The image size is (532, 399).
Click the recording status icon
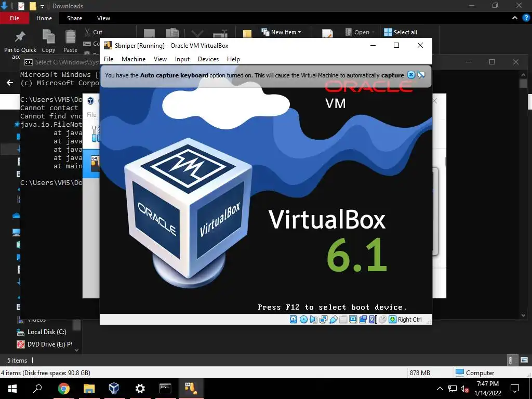pos(363,320)
